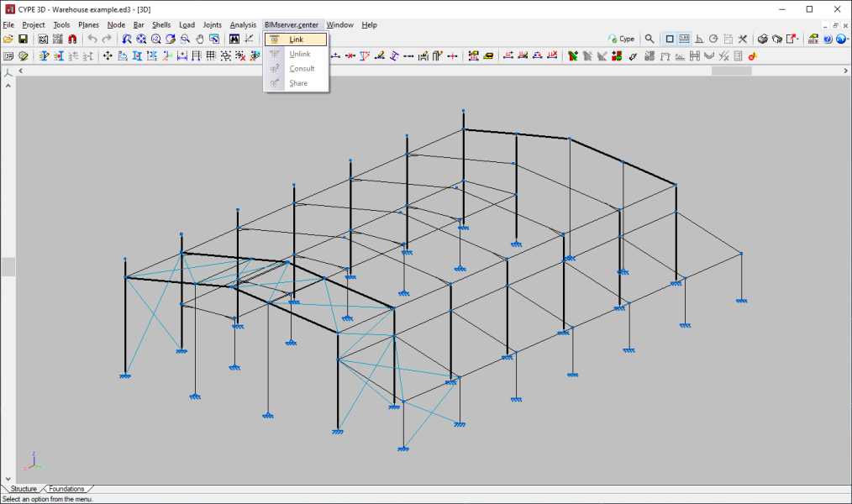The image size is (852, 504).
Task: Click the horizontal scrollbar thumb
Action: (x=732, y=71)
